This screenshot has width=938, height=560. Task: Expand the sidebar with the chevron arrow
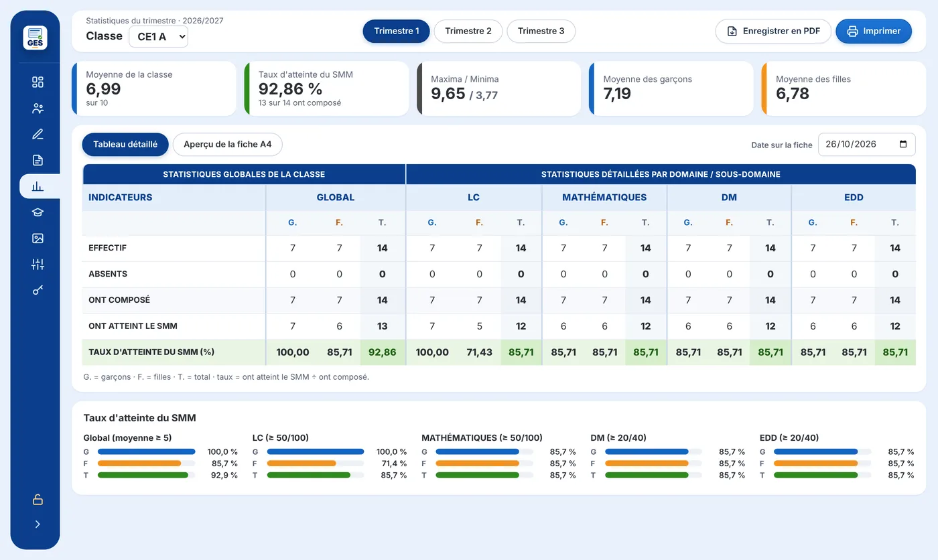[x=38, y=524]
